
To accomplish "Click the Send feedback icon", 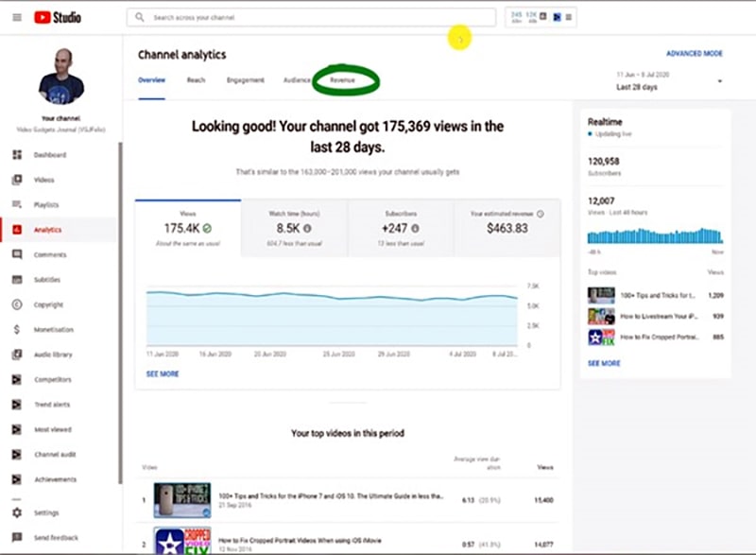I will point(17,537).
